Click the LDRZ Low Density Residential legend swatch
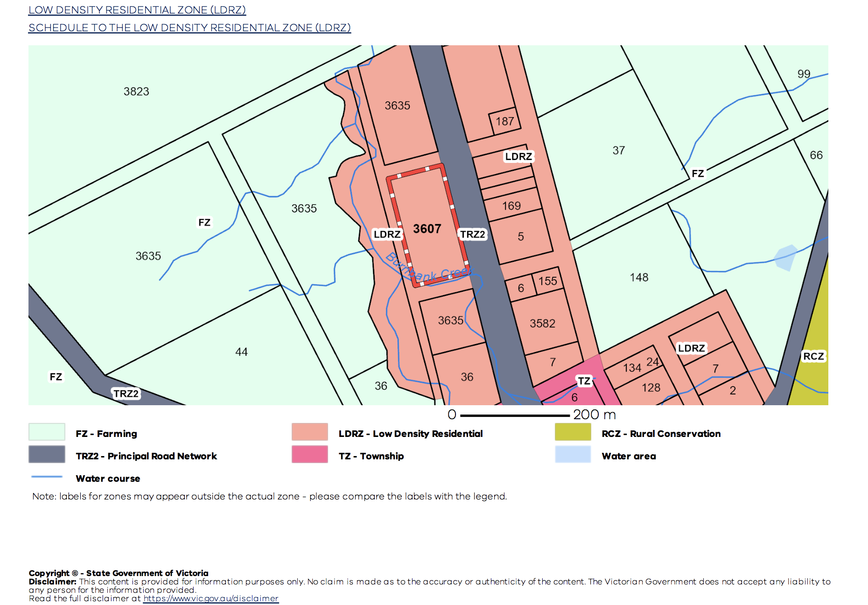 coord(310,432)
